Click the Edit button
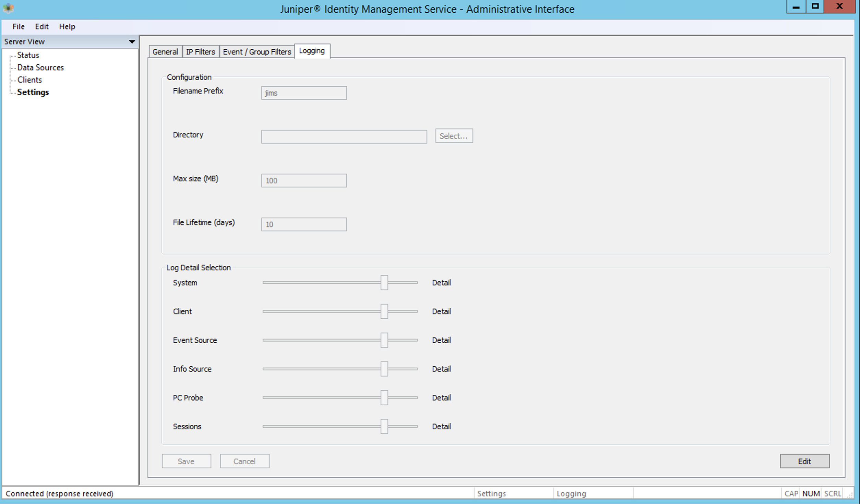Viewport: 860px width, 504px height. [x=804, y=461]
